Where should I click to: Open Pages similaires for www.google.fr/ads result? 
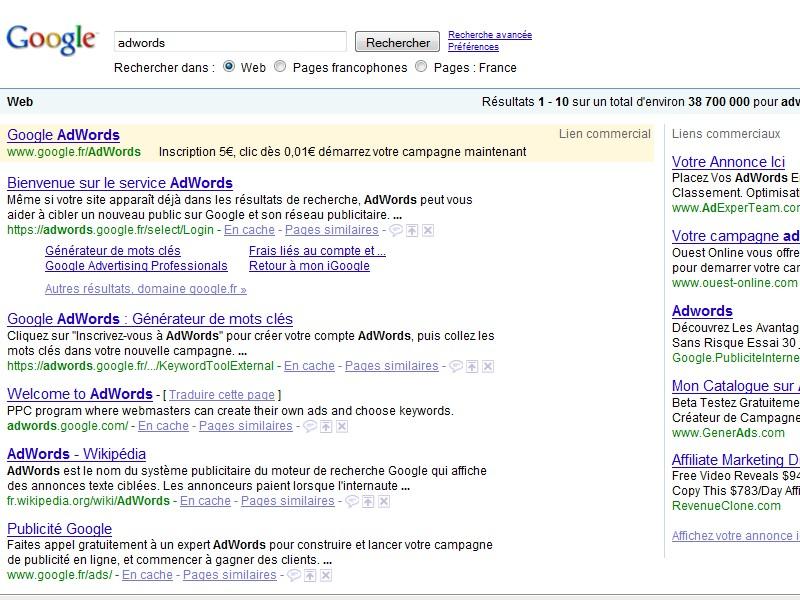point(230,575)
